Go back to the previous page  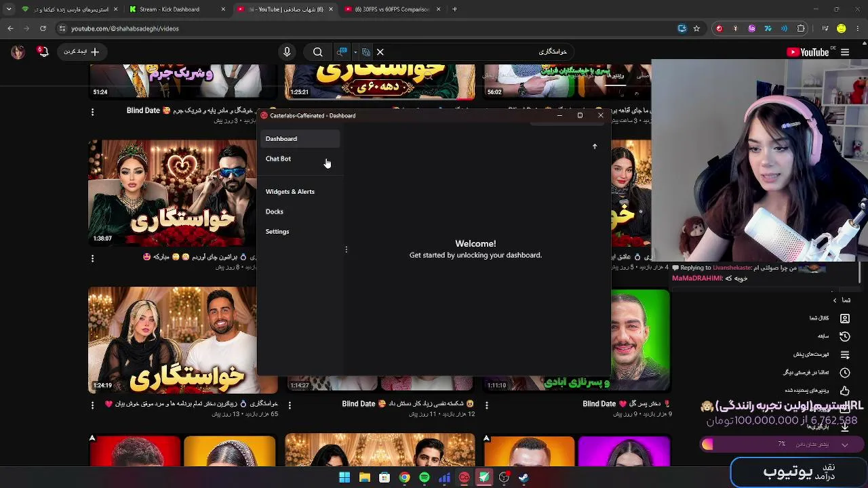coord(10,28)
